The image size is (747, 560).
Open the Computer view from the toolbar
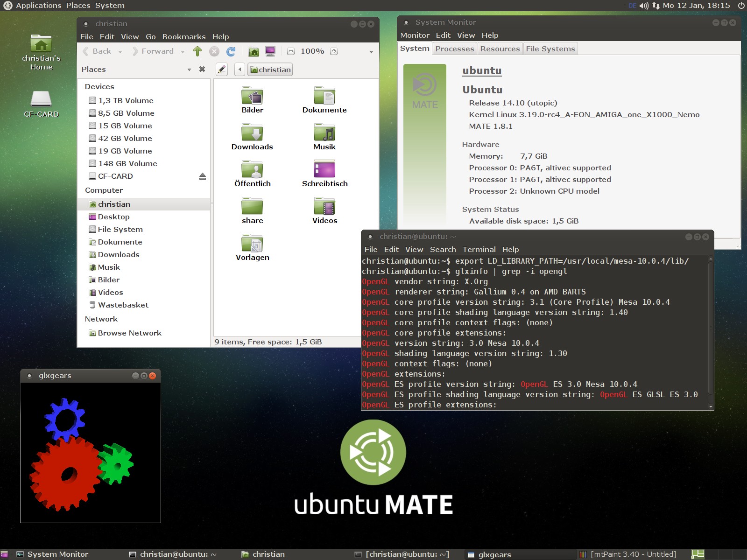pos(270,51)
